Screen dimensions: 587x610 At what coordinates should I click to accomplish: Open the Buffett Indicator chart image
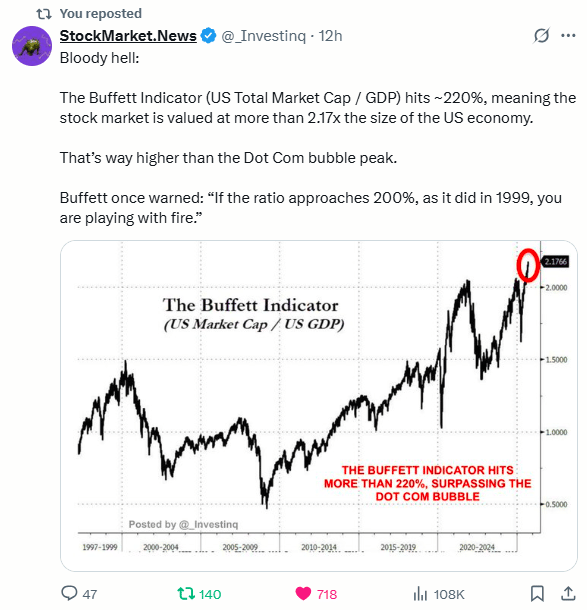coord(319,406)
